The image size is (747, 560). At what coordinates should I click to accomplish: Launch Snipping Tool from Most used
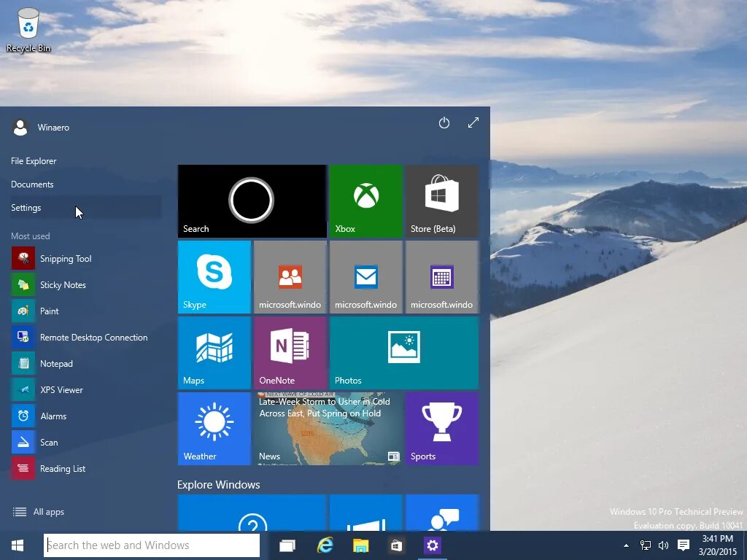pos(86,259)
